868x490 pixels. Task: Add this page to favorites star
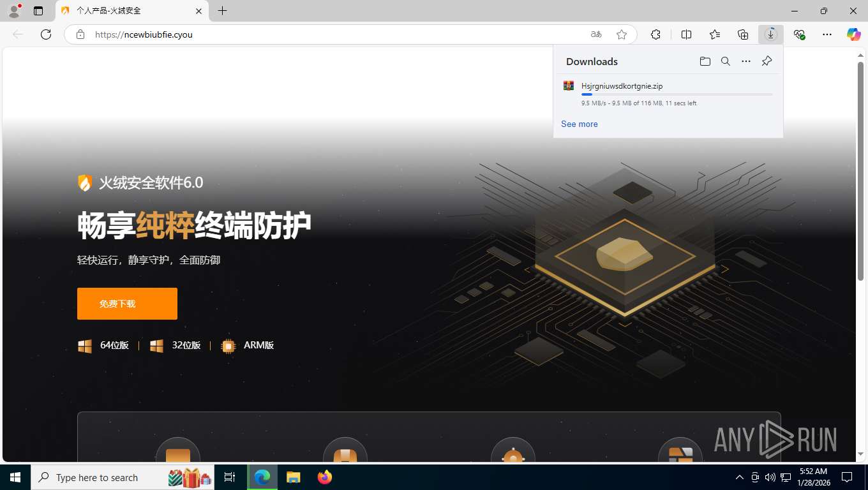[x=622, y=34]
